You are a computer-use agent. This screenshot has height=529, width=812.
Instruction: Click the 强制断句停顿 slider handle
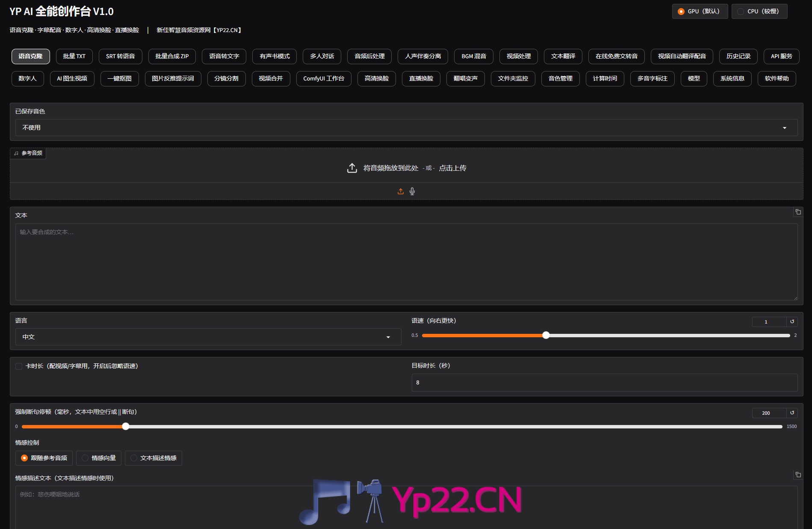pyautogui.click(x=126, y=426)
